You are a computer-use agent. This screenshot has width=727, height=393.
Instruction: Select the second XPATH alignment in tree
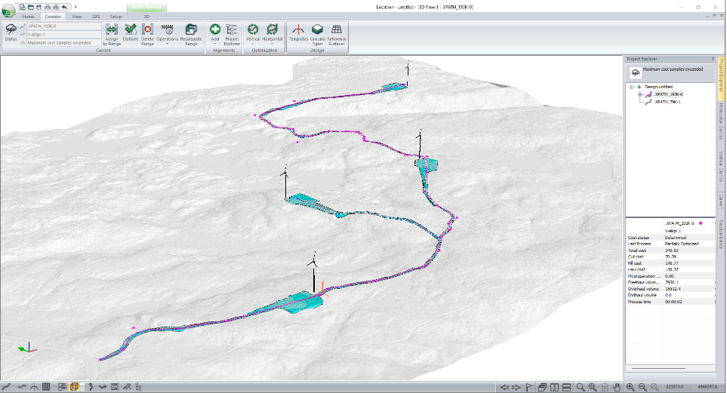667,101
